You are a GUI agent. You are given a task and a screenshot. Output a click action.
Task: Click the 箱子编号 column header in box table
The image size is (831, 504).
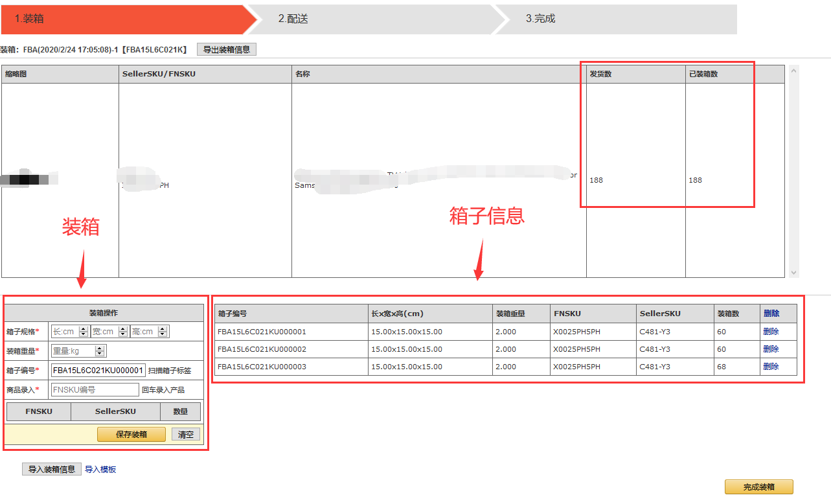(x=291, y=314)
